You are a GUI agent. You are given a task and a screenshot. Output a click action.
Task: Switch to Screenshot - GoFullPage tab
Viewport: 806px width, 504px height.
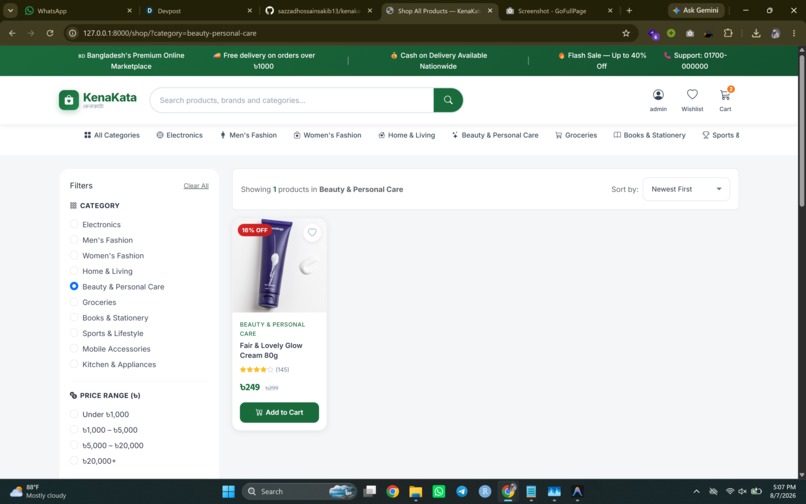pos(558,10)
